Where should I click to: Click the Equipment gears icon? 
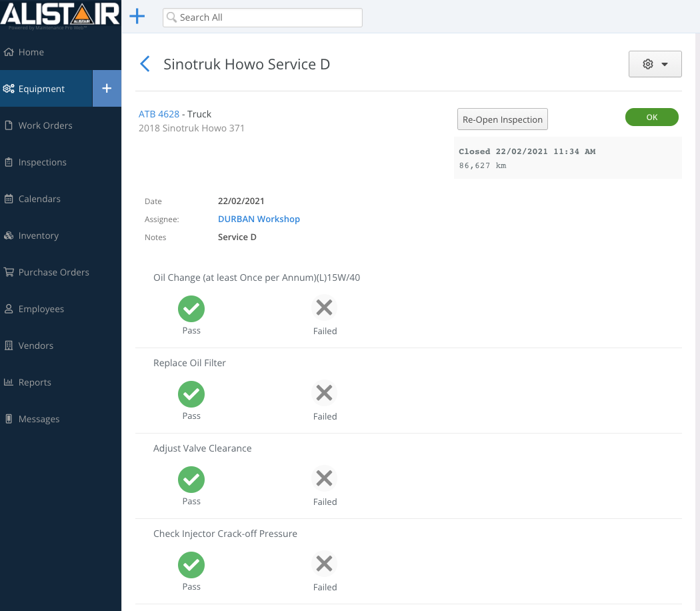click(9, 89)
